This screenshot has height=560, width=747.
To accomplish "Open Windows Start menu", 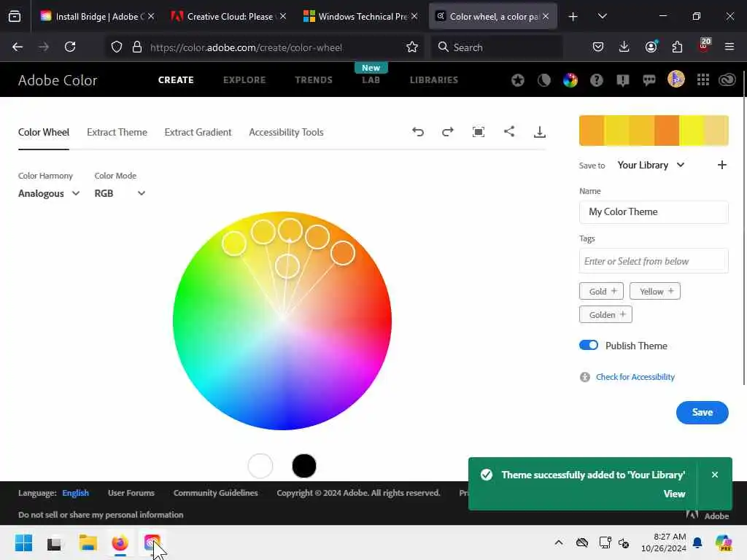I will click(23, 542).
